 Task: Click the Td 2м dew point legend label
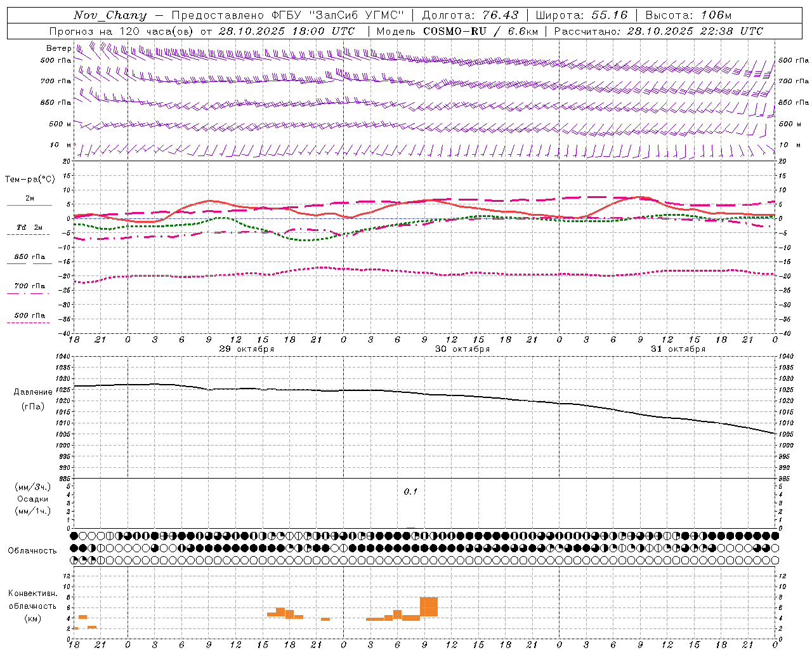coord(30,227)
